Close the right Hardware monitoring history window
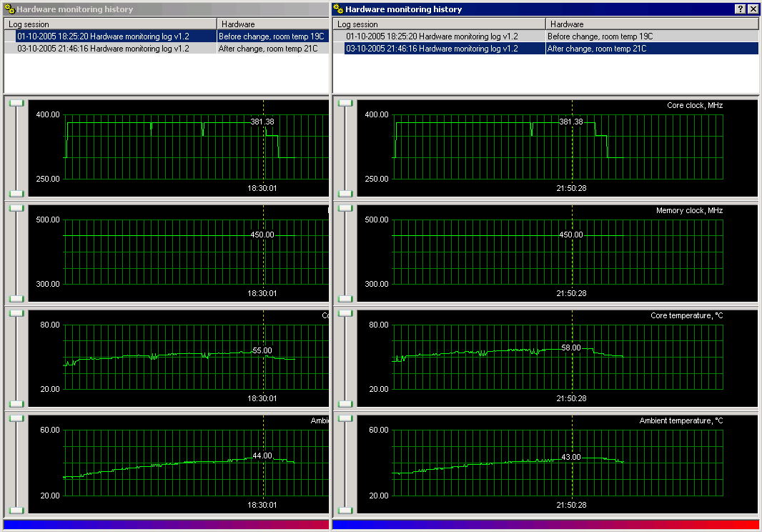 click(753, 9)
